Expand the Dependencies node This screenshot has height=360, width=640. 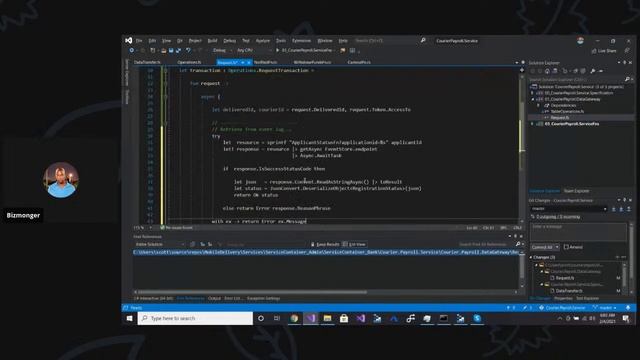tap(538, 105)
